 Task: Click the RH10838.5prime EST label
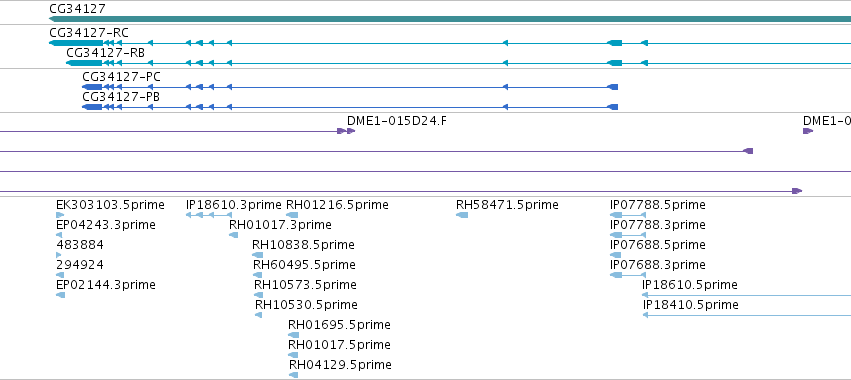(303, 245)
